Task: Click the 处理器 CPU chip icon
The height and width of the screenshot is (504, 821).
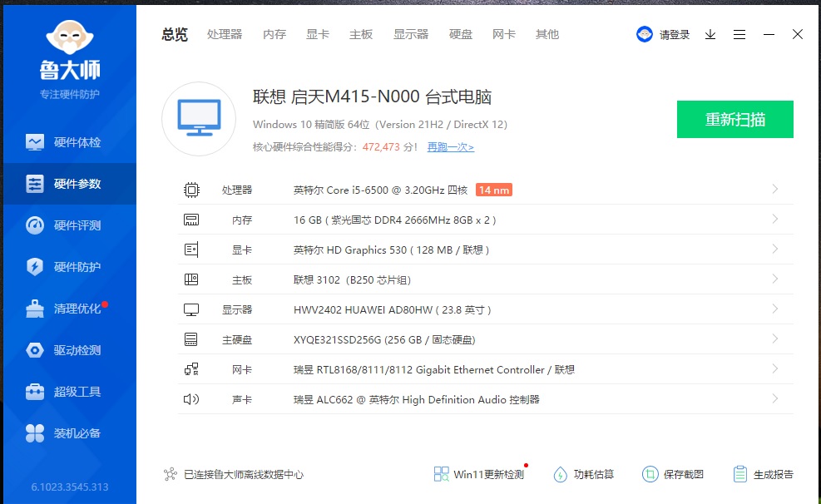Action: (x=191, y=190)
